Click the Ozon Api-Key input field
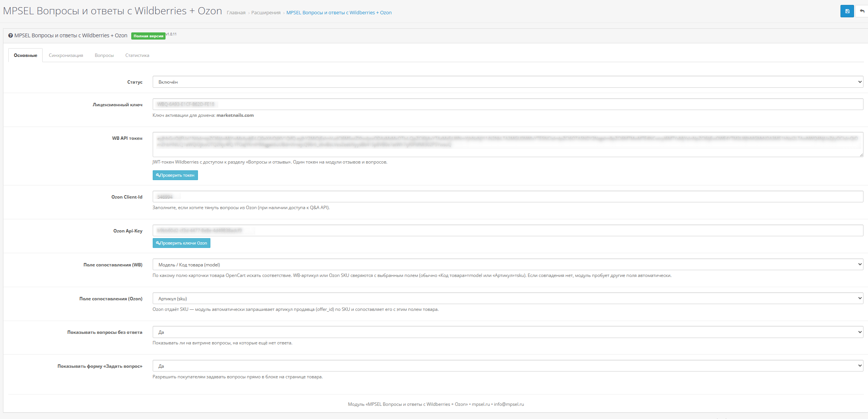This screenshot has height=419, width=868. tap(508, 230)
